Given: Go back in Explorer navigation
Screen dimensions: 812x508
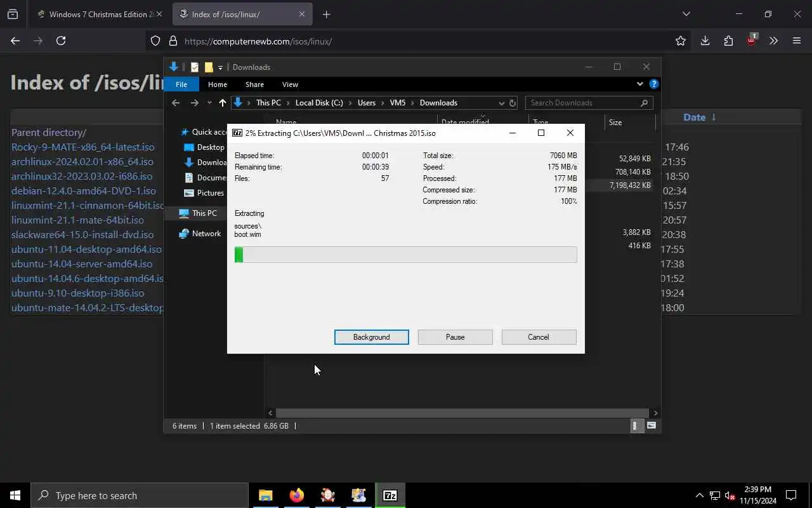Looking at the screenshot, I should click(x=176, y=103).
